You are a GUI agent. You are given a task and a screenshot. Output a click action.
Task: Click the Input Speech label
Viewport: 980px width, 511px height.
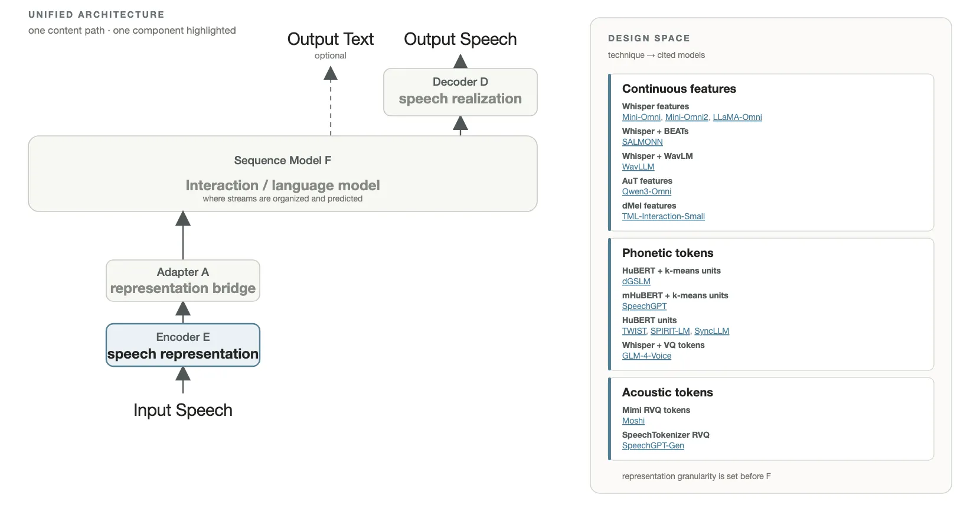point(183,410)
